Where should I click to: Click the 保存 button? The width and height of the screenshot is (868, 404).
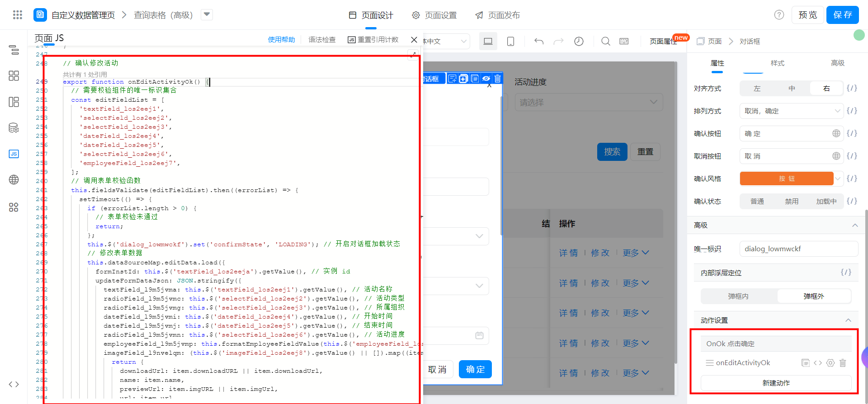(842, 15)
